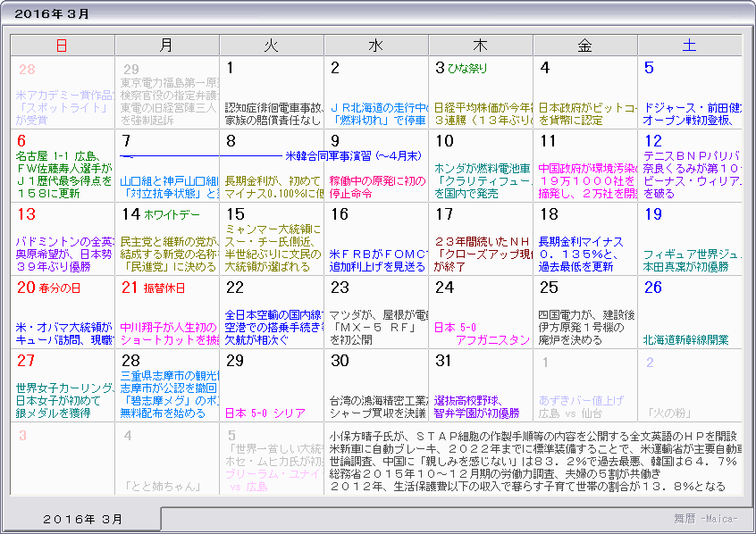This screenshot has width=756, height=534.
Task: Click the ミャンマー大統領に entry on March 15
Action: coord(273,247)
